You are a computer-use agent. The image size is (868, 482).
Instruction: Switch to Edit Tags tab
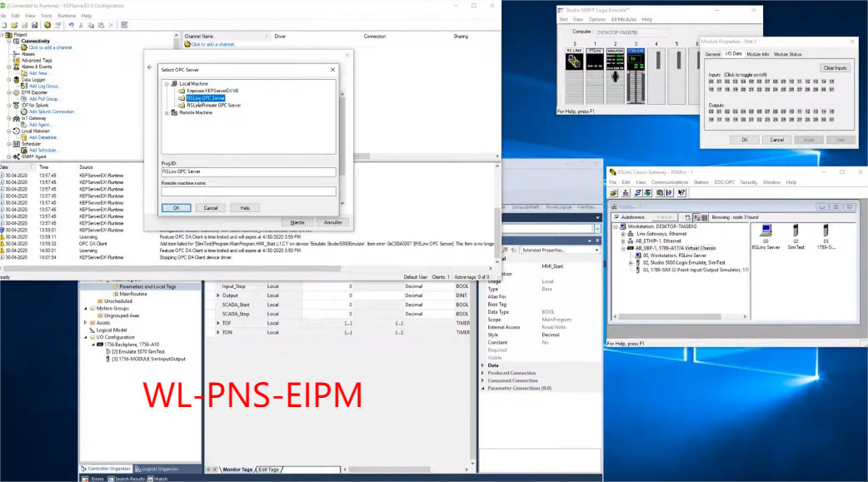268,470
